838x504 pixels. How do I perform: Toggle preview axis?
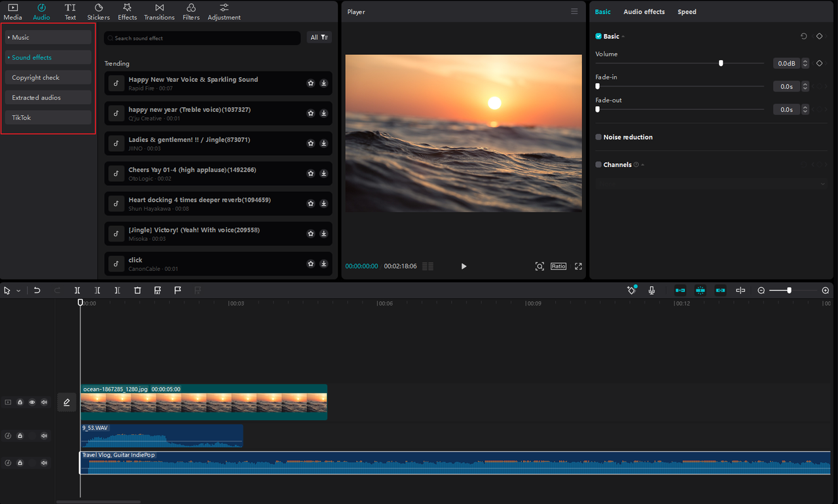740,290
